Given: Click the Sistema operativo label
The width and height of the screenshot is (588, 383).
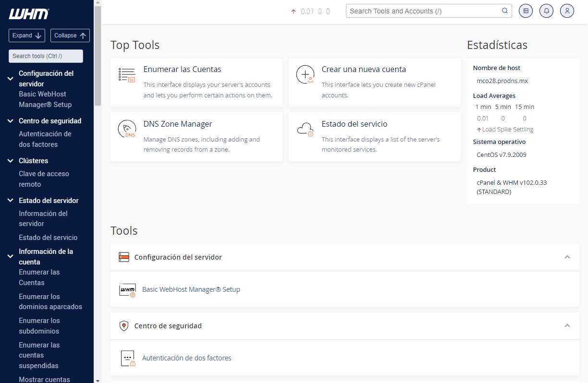Looking at the screenshot, I should [x=499, y=142].
